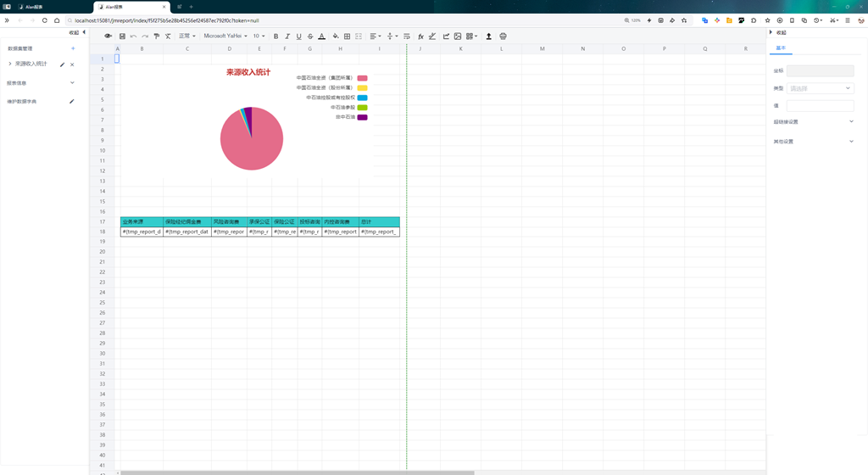Select the format painter tool

coord(157,36)
